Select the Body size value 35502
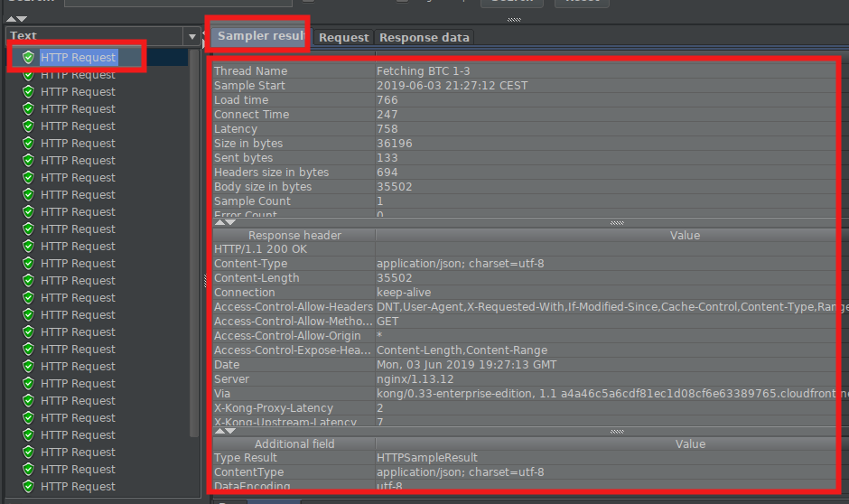The height and width of the screenshot is (504, 849). (x=395, y=187)
